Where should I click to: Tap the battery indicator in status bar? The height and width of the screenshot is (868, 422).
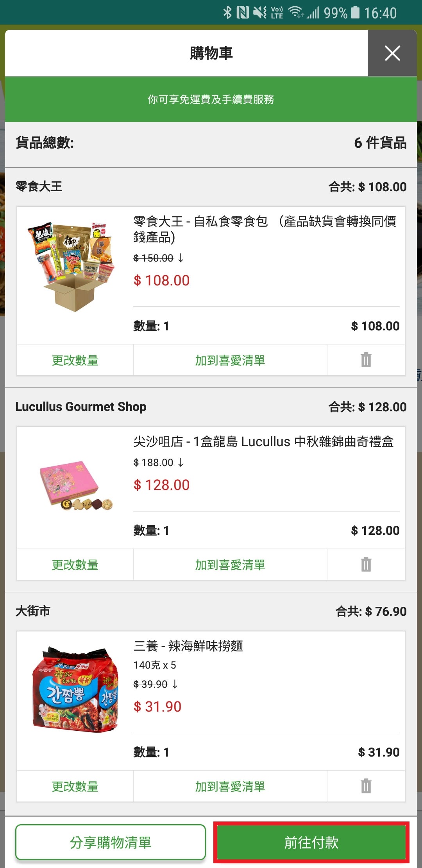[x=355, y=13]
